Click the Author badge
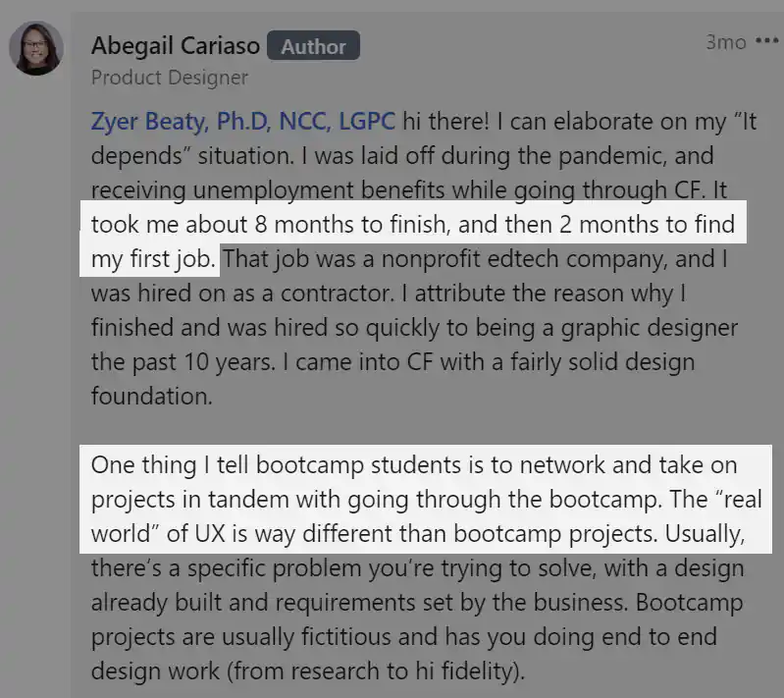This screenshot has width=784, height=698. click(x=313, y=45)
